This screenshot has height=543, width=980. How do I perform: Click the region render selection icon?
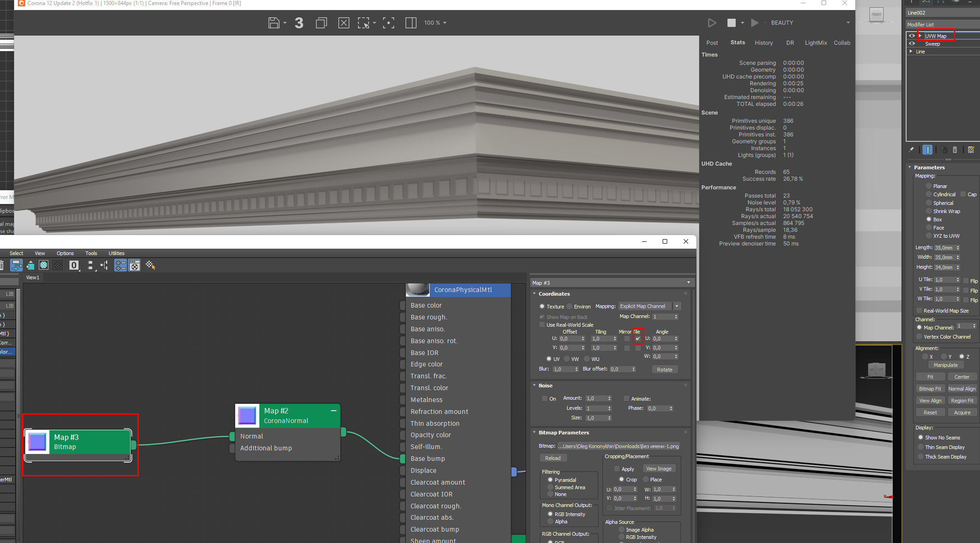click(x=364, y=23)
